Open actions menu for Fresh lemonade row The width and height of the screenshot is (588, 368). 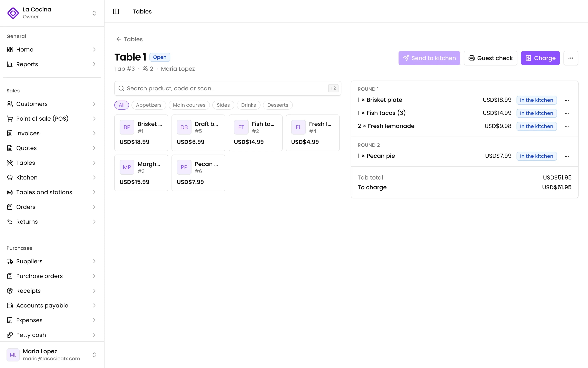pyautogui.click(x=567, y=126)
